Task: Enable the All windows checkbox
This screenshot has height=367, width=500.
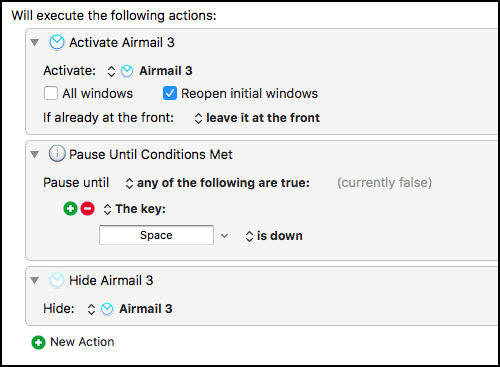Action: point(51,93)
